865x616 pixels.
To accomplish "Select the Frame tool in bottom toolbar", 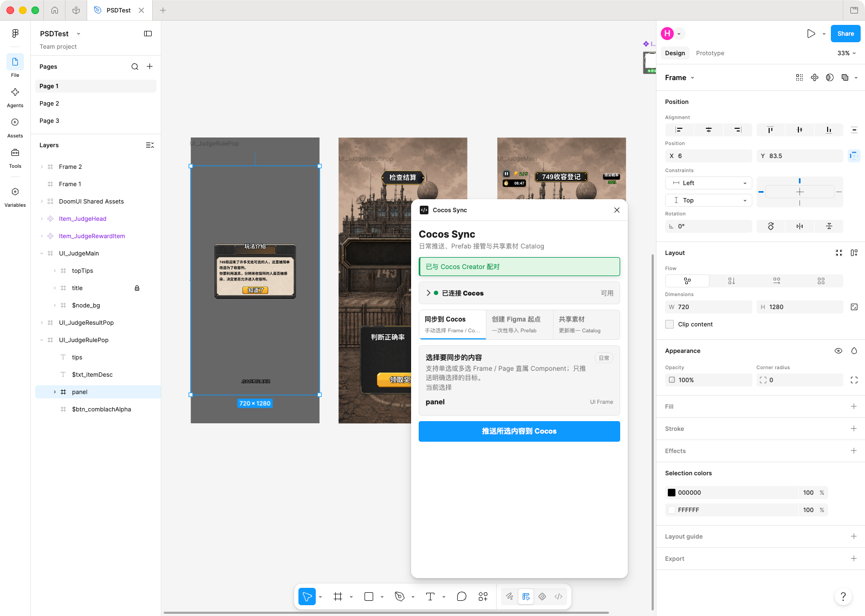I will pyautogui.click(x=338, y=597).
